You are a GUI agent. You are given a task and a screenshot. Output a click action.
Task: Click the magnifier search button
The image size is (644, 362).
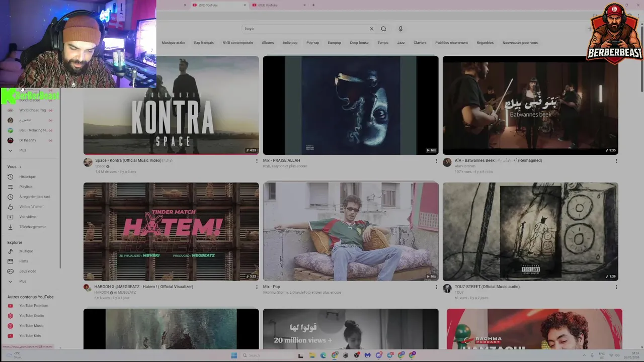383,29
